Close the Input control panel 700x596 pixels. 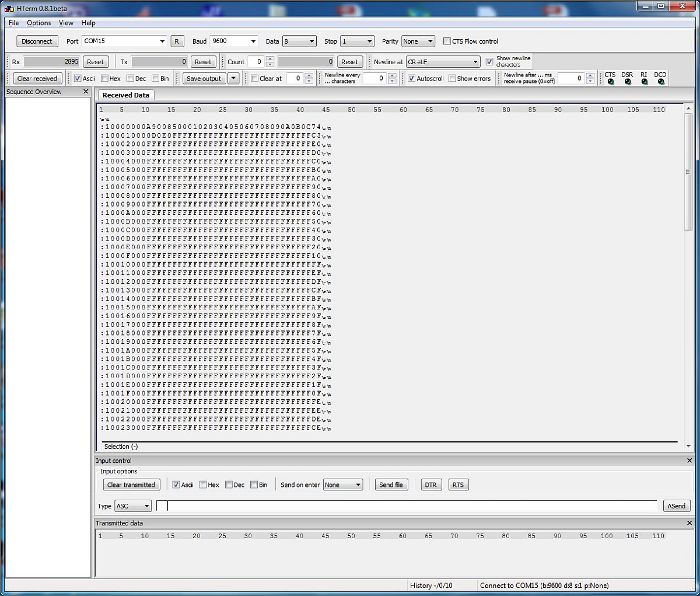[689, 461]
